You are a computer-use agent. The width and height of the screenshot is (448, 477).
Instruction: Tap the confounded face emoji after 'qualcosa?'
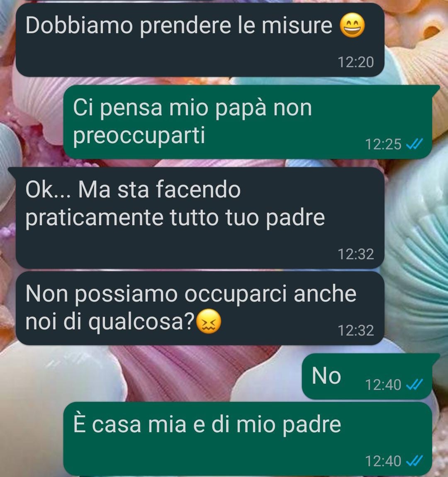click(209, 321)
